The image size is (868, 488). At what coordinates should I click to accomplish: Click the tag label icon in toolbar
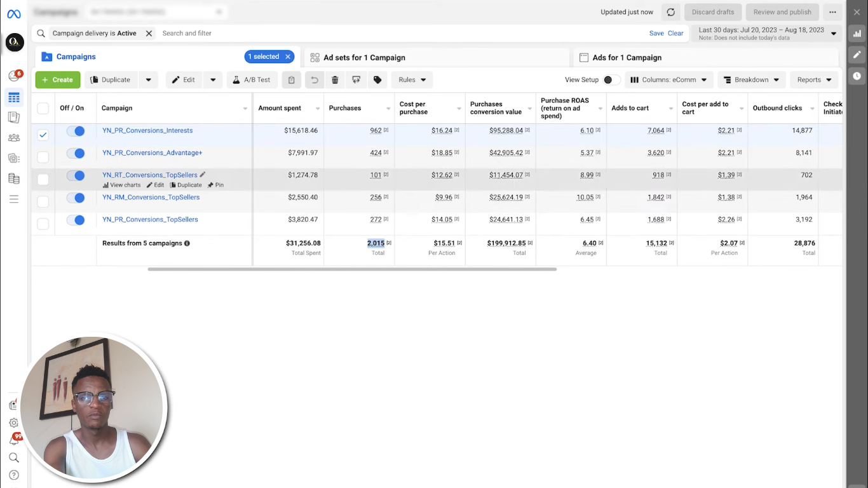[x=377, y=80]
